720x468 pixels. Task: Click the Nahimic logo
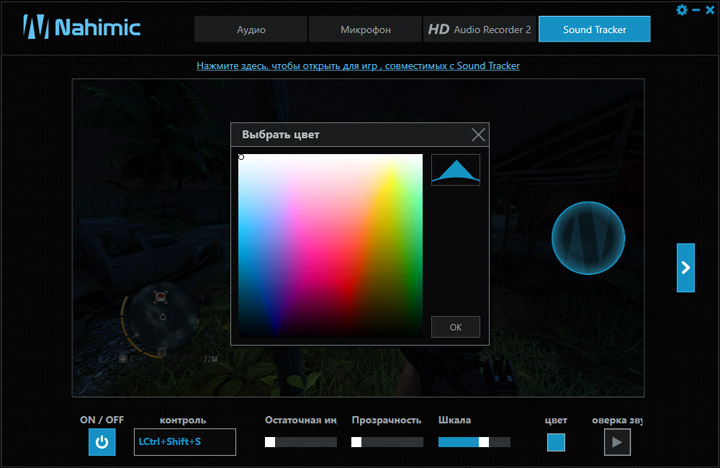[82, 27]
